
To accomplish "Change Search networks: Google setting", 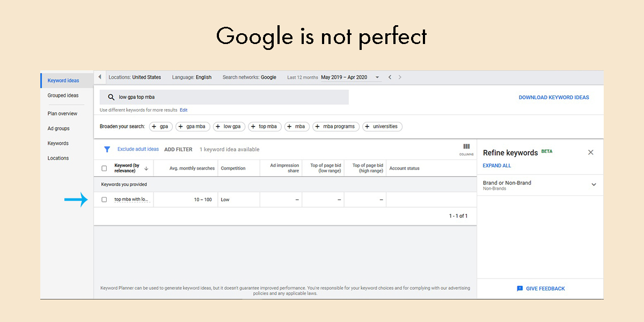I will pos(250,77).
